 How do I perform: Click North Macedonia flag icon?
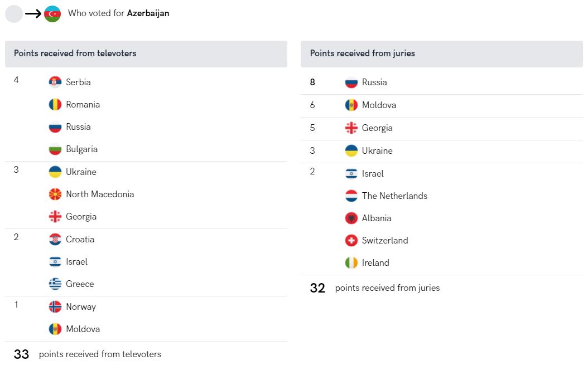pos(55,194)
